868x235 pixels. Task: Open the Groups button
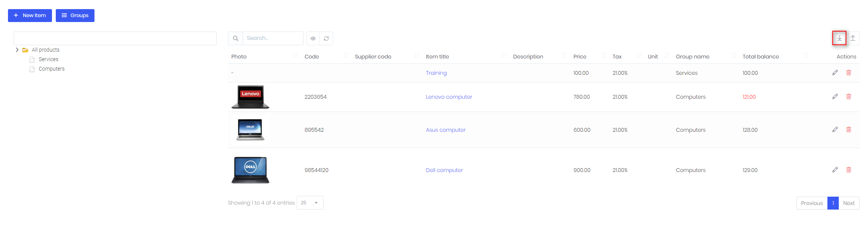75,16
